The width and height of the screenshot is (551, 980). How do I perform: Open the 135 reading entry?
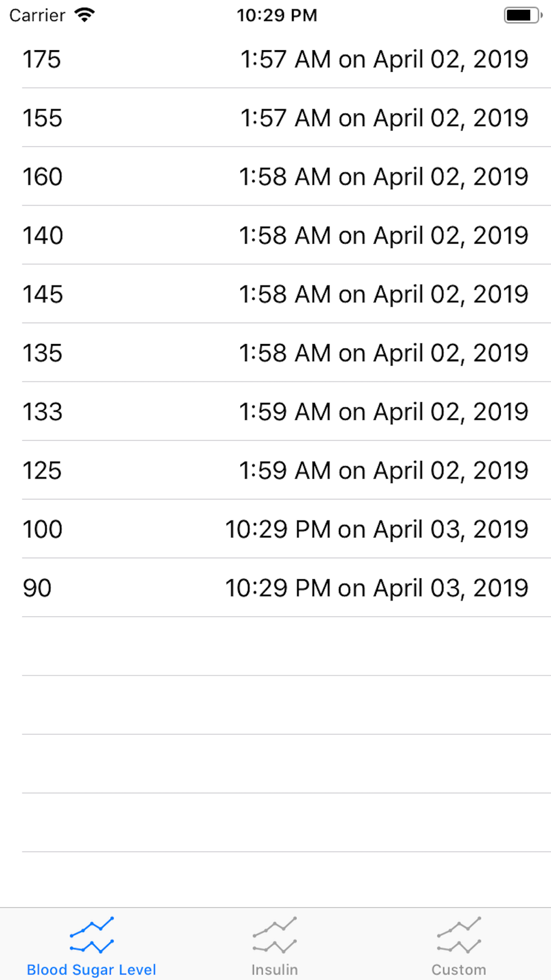click(275, 353)
